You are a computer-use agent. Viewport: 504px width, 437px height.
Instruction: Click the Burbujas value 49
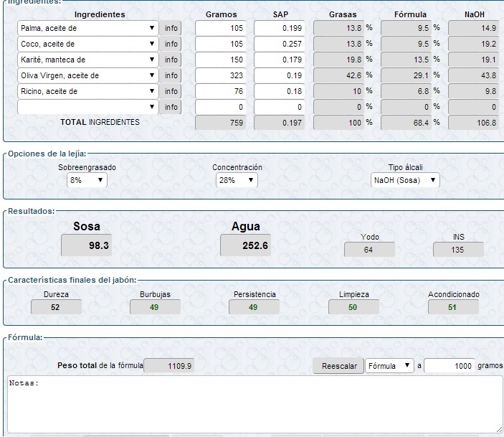pos(156,307)
